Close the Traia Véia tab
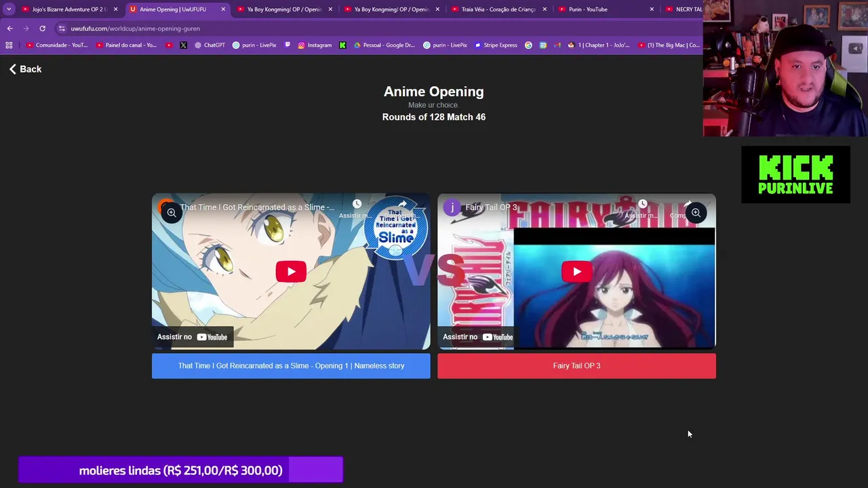This screenshot has height=488, width=868. tap(545, 9)
